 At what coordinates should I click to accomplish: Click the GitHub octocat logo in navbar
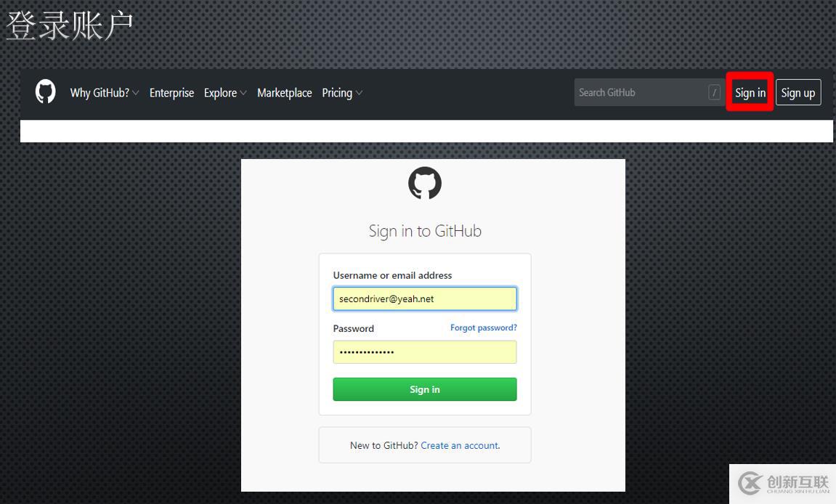point(45,92)
